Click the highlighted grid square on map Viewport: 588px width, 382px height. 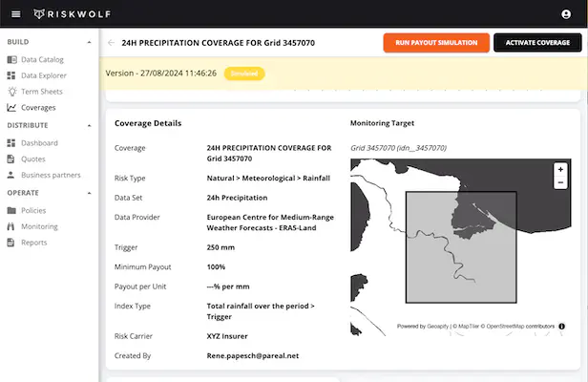(461, 247)
